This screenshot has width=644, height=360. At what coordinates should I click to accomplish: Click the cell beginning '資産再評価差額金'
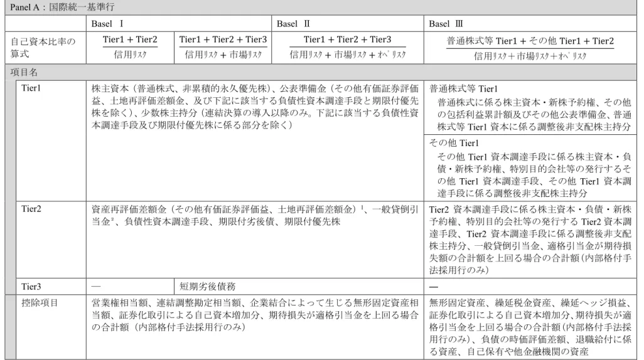[255, 216]
